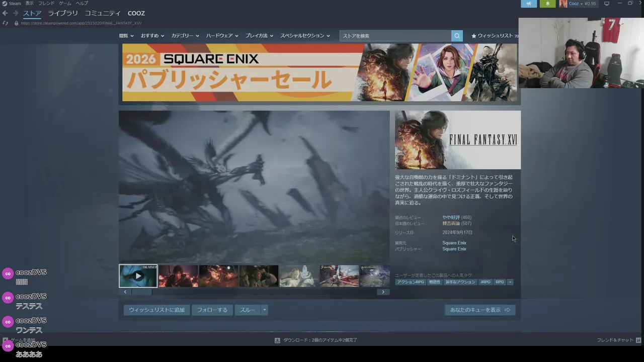Switch to コミュニティ tab
This screenshot has width=644, height=362.
point(103,13)
